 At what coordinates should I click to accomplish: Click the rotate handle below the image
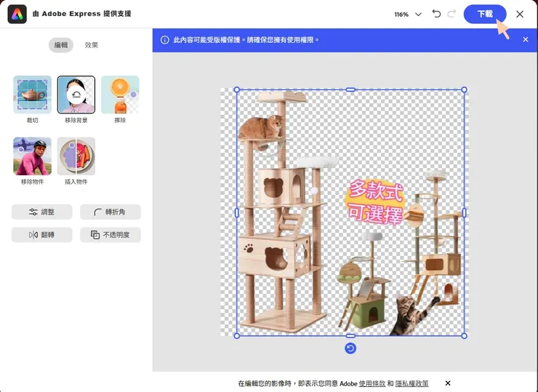tap(350, 348)
